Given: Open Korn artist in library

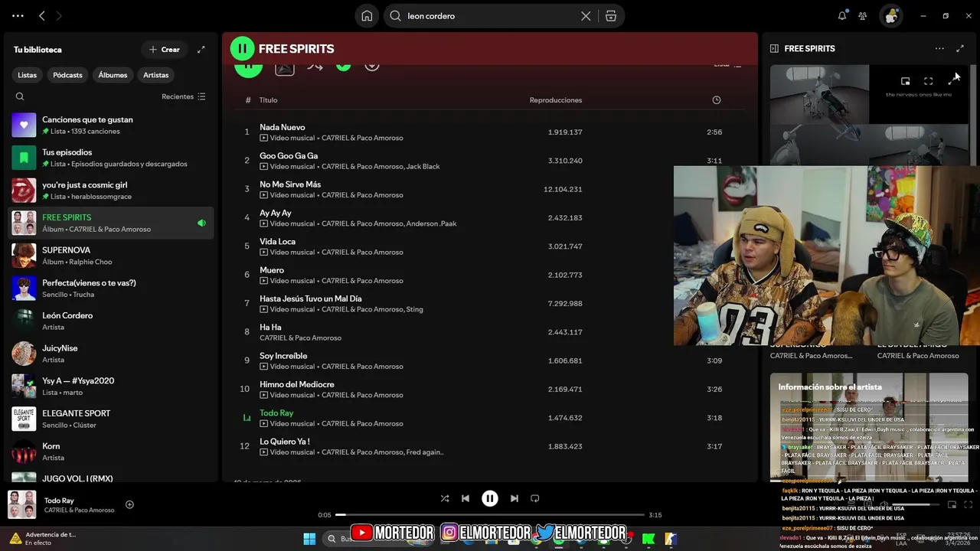Looking at the screenshot, I should point(111,452).
